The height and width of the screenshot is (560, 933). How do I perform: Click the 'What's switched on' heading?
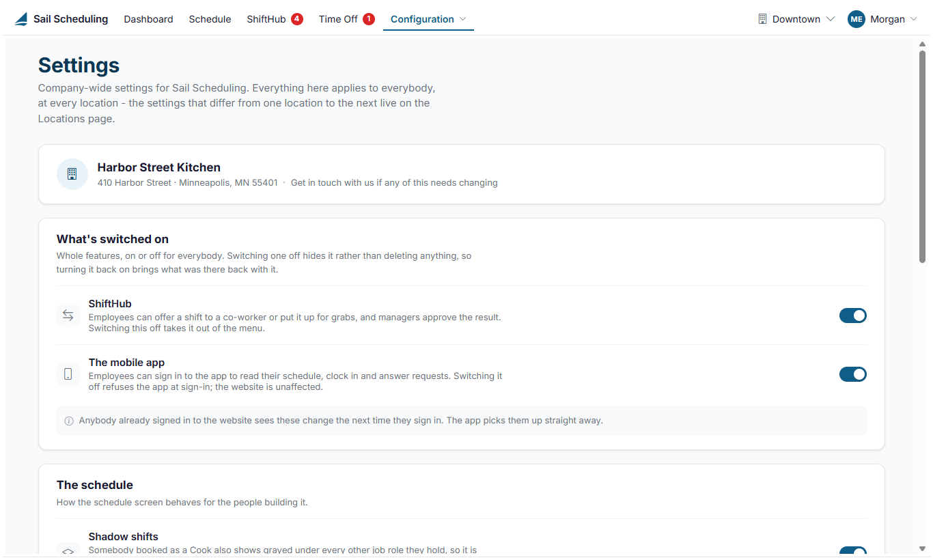pos(113,239)
